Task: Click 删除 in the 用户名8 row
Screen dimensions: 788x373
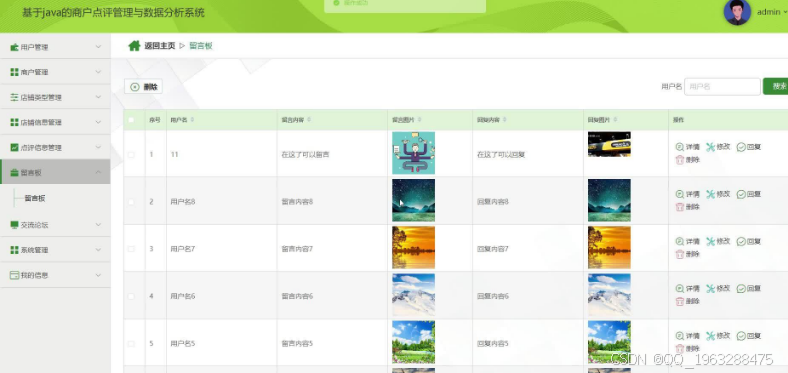Action: (687, 207)
